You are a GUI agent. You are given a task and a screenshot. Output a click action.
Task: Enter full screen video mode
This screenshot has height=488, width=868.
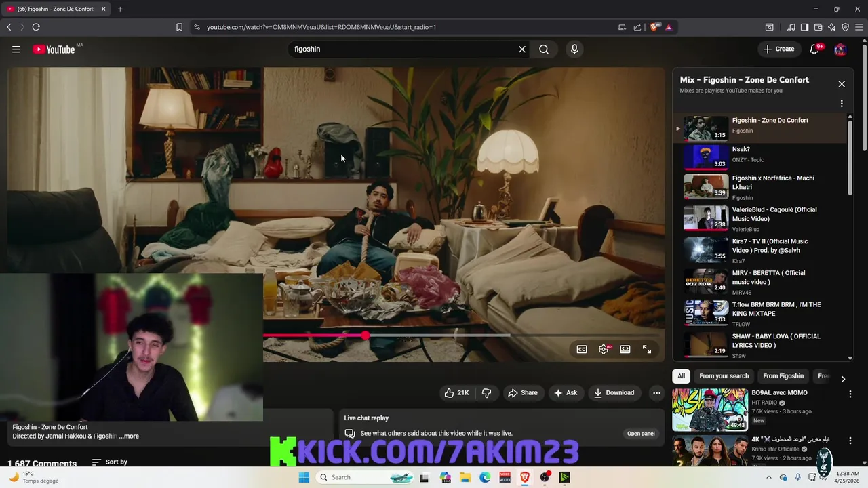pos(647,349)
